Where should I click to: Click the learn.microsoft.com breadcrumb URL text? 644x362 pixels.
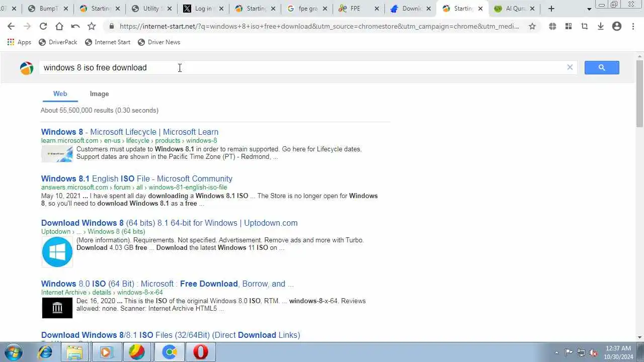(x=129, y=141)
